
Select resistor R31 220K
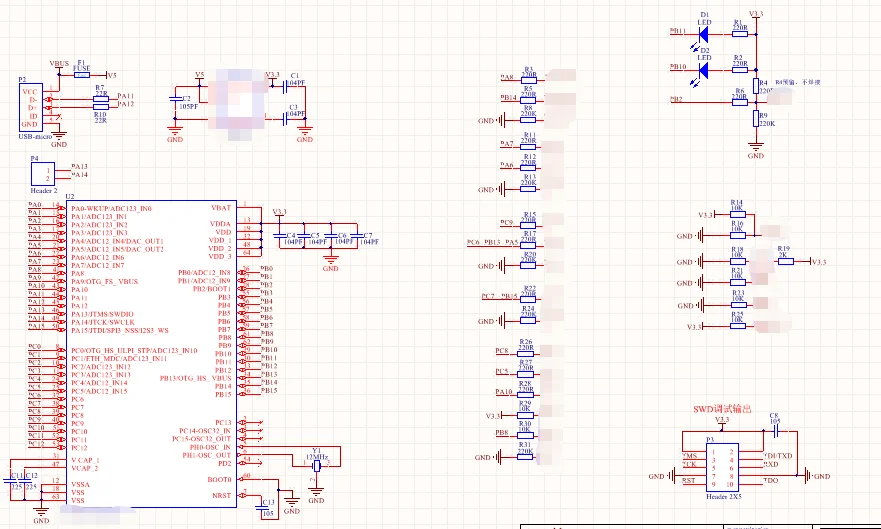pyautogui.click(x=525, y=457)
